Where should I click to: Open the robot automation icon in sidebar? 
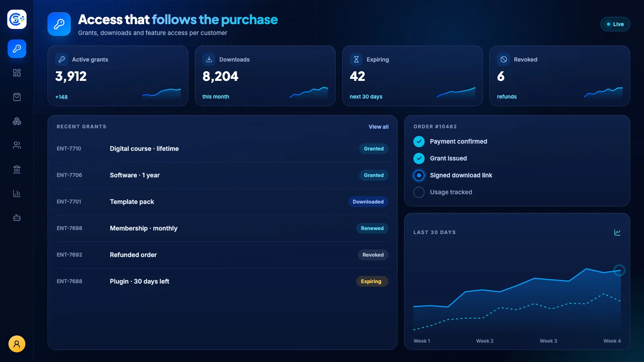tap(17, 218)
